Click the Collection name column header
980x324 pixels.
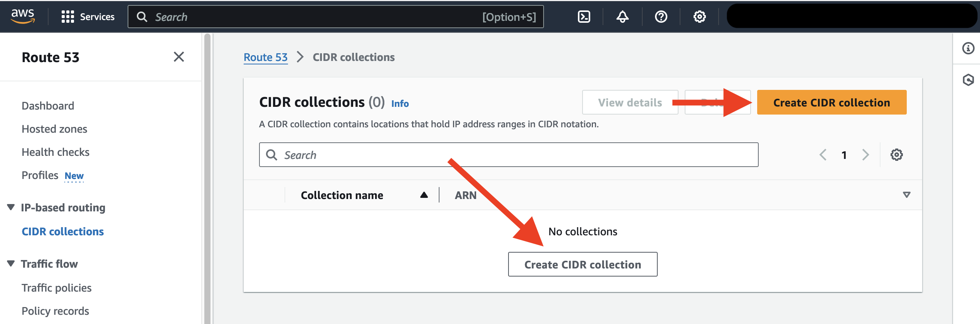click(342, 195)
